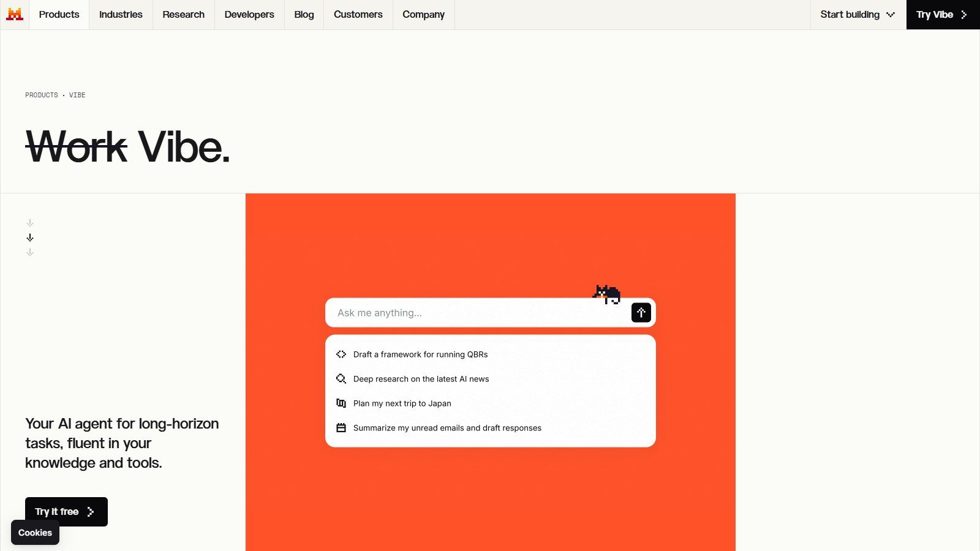Viewport: 980px width, 551px height.
Task: Click the code icon beside Draft a framework
Action: (x=341, y=354)
